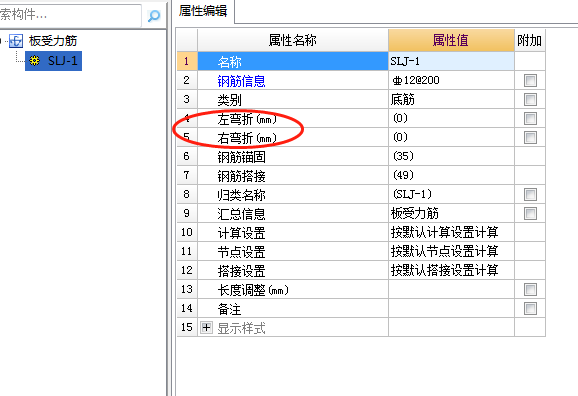The width and height of the screenshot is (578, 396).
Task: Select the 板受力筋 tree node
Action: point(53,41)
